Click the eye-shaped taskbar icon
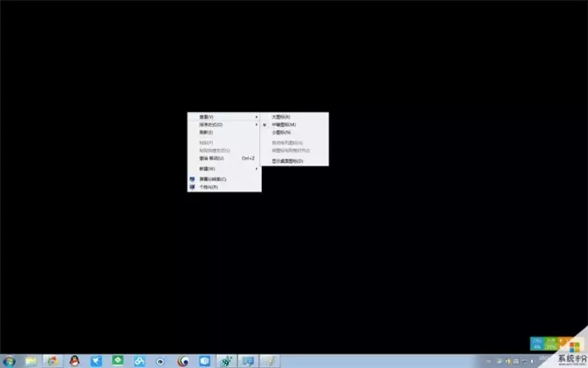Image resolution: width=588 pixels, height=368 pixels. [161, 362]
